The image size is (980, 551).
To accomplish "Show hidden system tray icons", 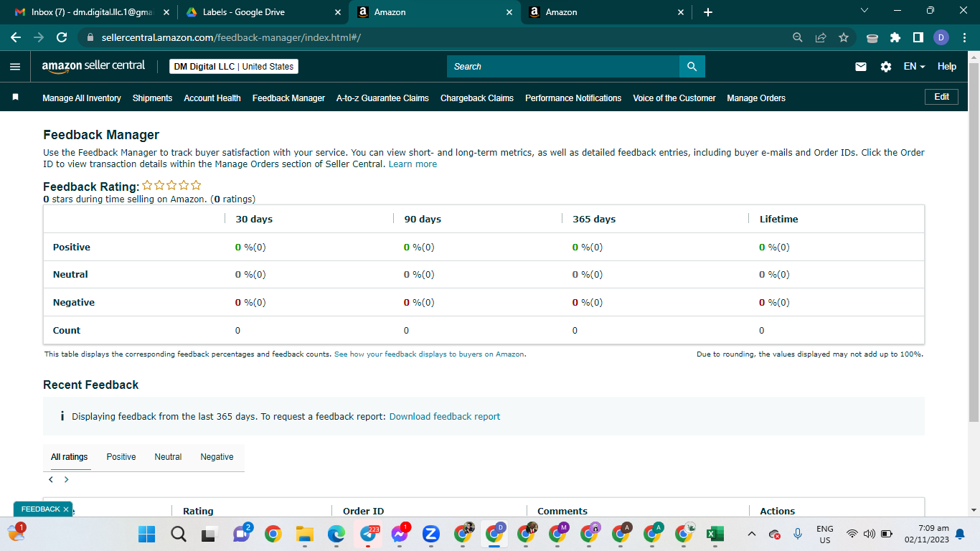I will pyautogui.click(x=752, y=534).
